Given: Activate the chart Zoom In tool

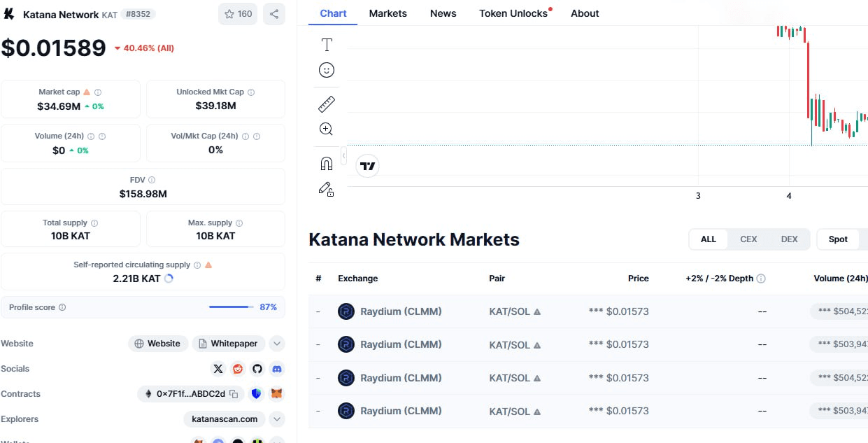Looking at the screenshot, I should coord(326,129).
